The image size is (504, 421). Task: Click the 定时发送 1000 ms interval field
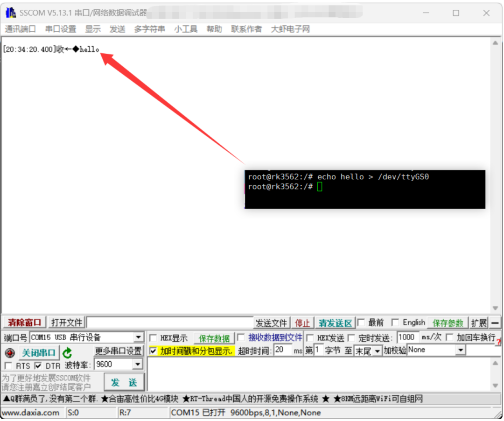pyautogui.click(x=408, y=337)
